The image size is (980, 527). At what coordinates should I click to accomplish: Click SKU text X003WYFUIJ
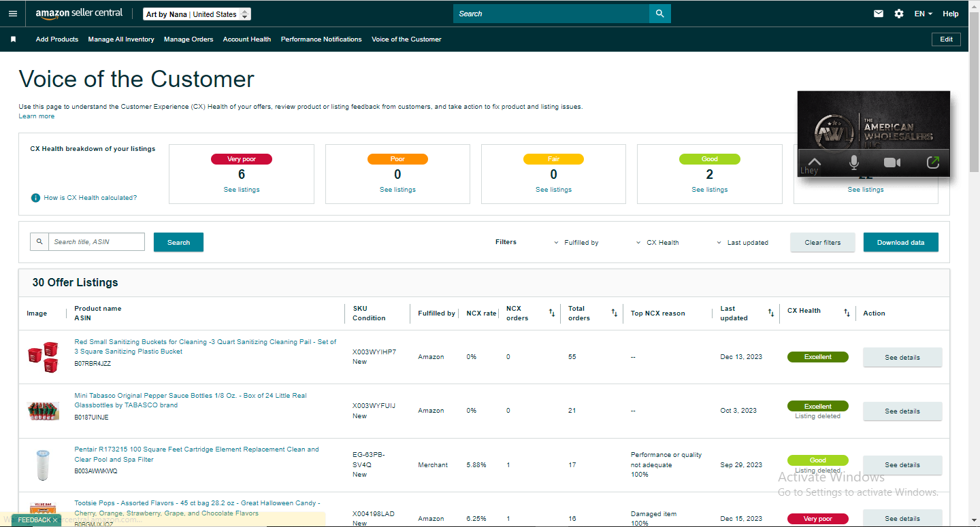coord(374,406)
